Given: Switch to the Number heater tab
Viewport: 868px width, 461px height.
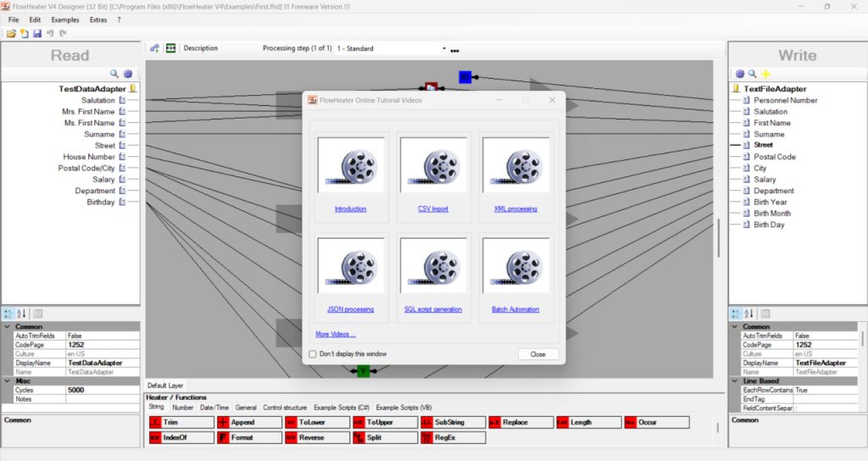Looking at the screenshot, I should click(x=183, y=408).
